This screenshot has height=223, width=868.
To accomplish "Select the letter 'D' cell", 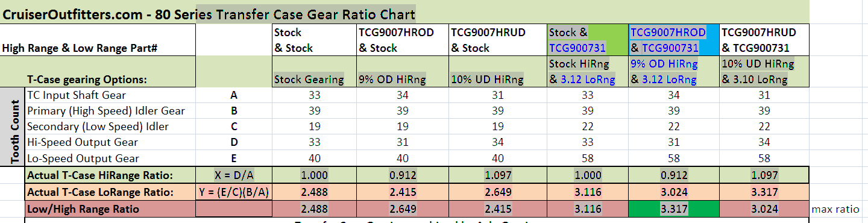I will coord(234,142).
